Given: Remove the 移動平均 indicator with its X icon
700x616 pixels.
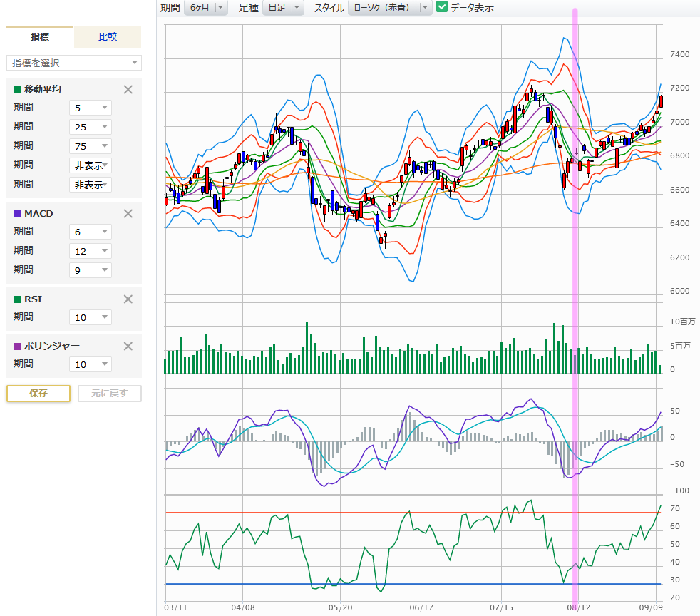Looking at the screenshot, I should click(128, 90).
